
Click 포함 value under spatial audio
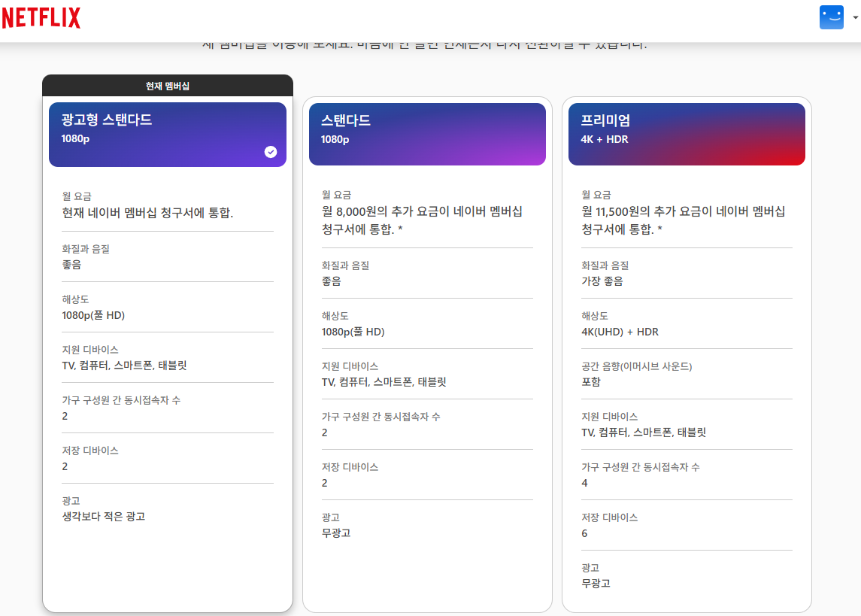(x=591, y=382)
